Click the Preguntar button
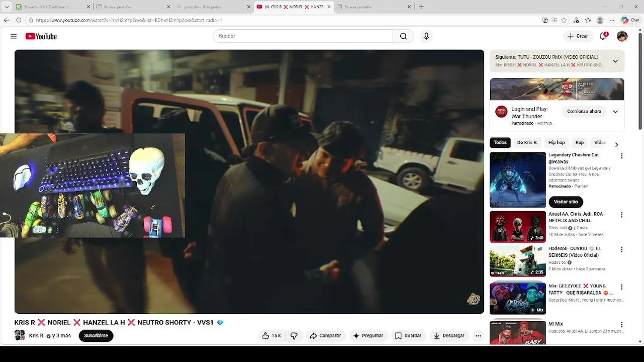This screenshot has width=644, height=362. 368,336
